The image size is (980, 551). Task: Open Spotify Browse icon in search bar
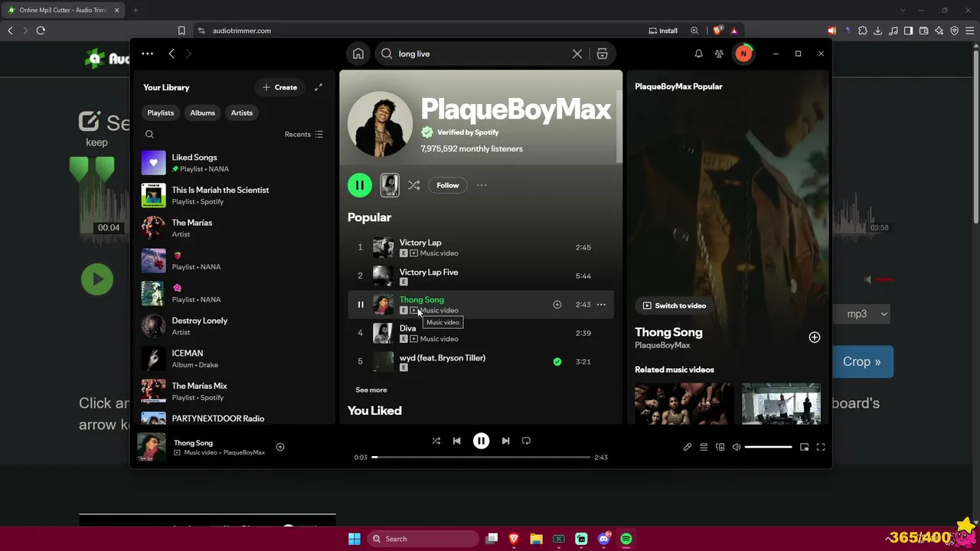tap(602, 54)
